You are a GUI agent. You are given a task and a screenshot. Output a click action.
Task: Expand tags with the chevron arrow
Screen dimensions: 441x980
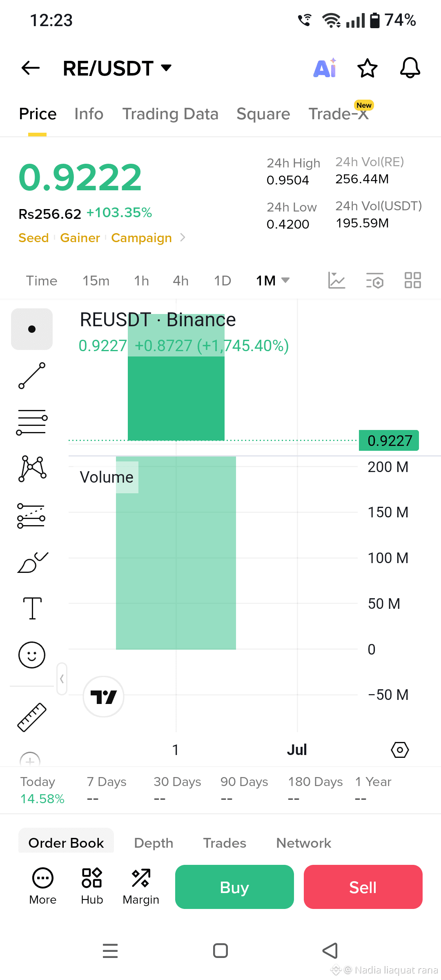[x=183, y=237]
